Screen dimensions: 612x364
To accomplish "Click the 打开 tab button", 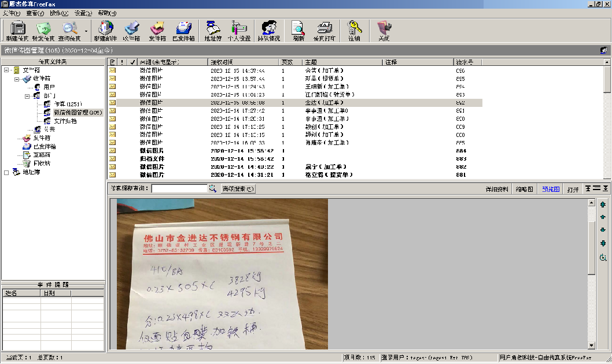I will (573, 190).
